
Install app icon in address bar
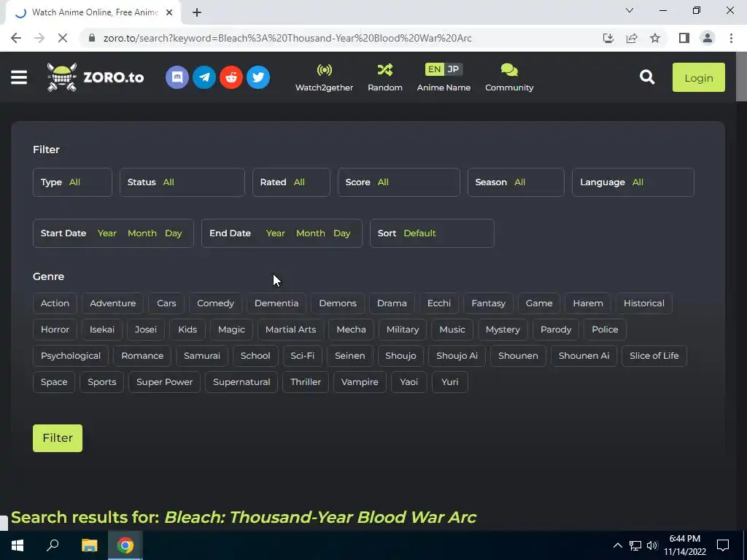click(x=608, y=38)
